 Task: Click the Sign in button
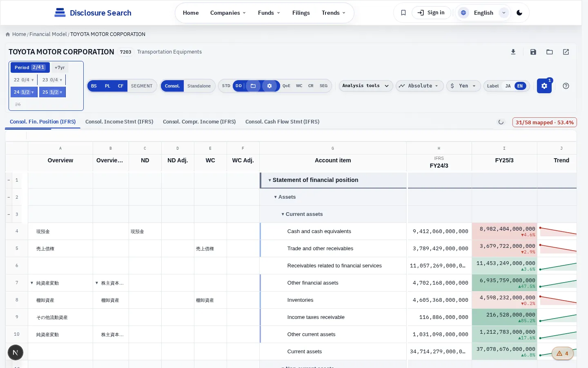pos(431,13)
